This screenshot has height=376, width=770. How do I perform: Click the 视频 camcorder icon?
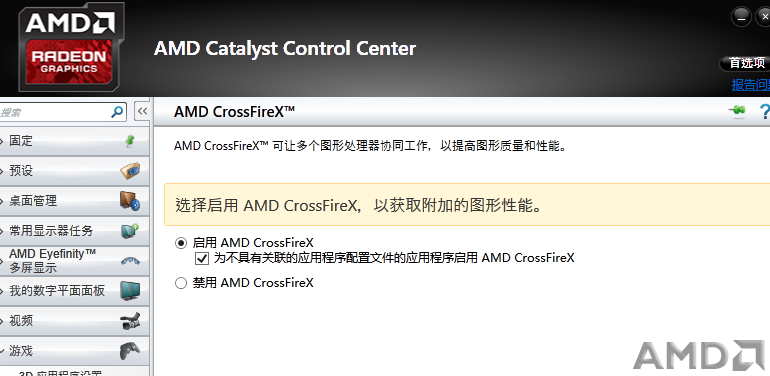(130, 321)
